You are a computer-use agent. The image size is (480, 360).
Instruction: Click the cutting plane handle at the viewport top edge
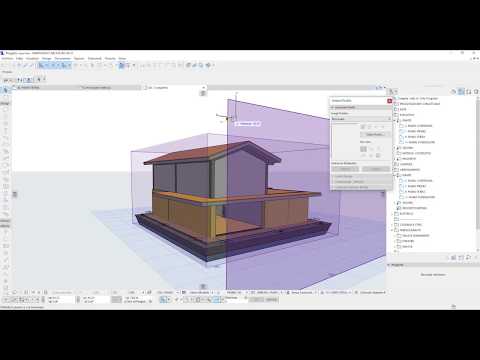click(x=203, y=93)
